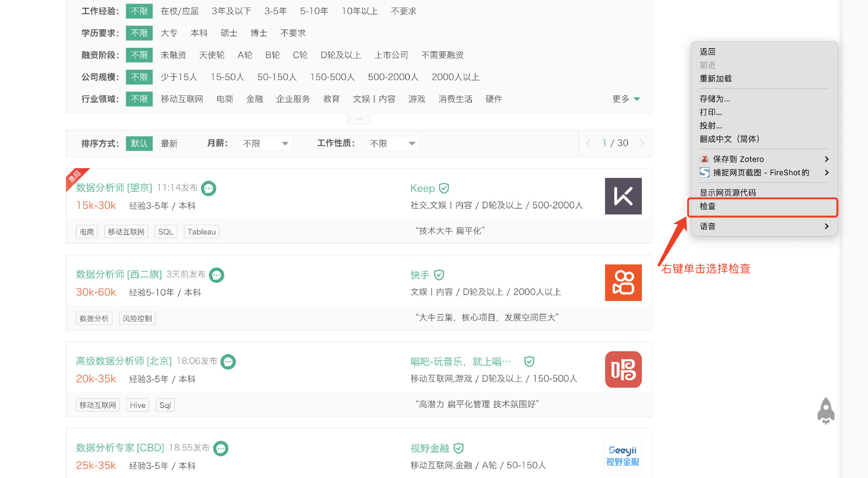Screen dimensions: 868x478
Task: Open the 工作性质 job type dropdown
Action: tap(393, 143)
